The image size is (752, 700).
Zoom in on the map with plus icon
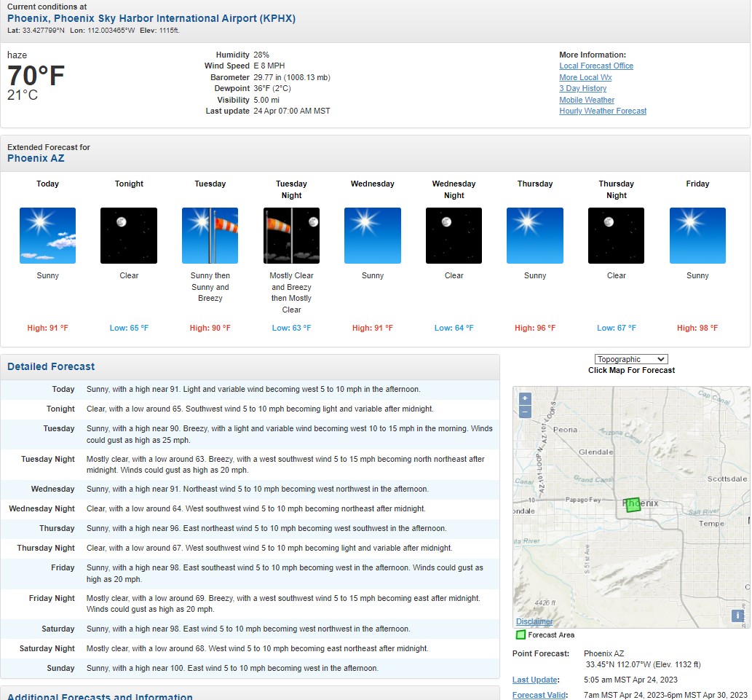pyautogui.click(x=523, y=400)
